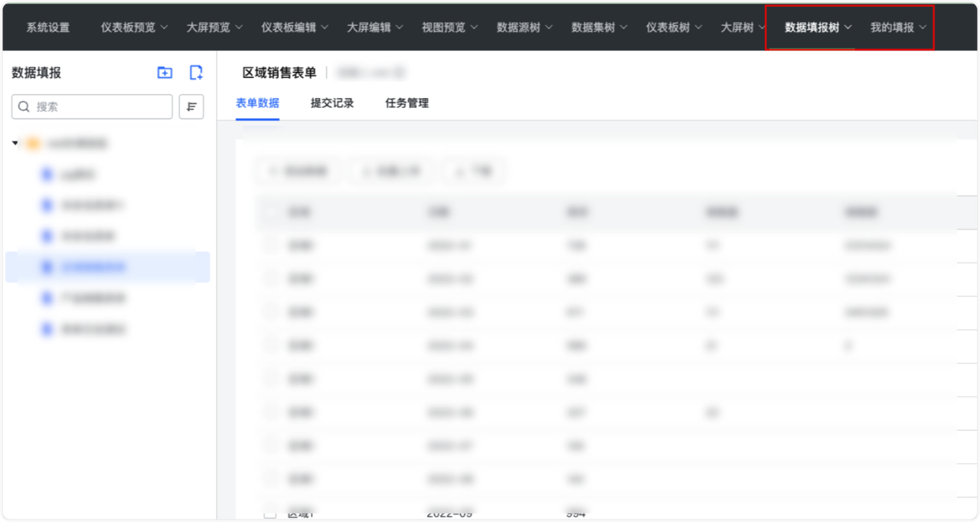Click the download button above the table
This screenshot has height=522, width=980.
click(x=473, y=171)
